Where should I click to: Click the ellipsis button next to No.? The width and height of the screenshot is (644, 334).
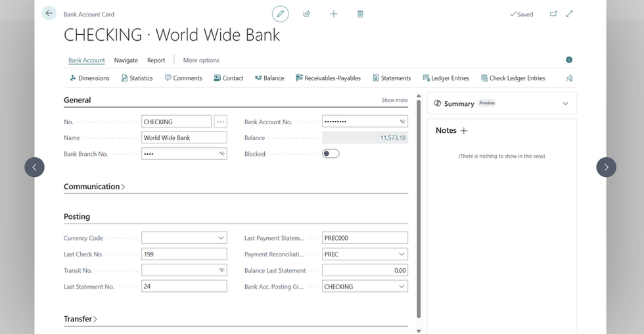coord(221,122)
